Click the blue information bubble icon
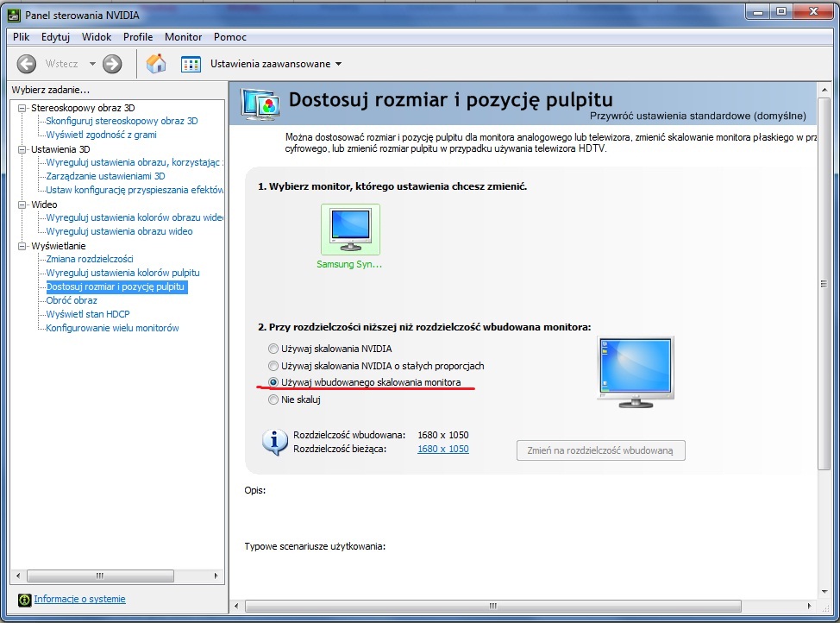Screen dimensions: 840x623 (x=275, y=443)
